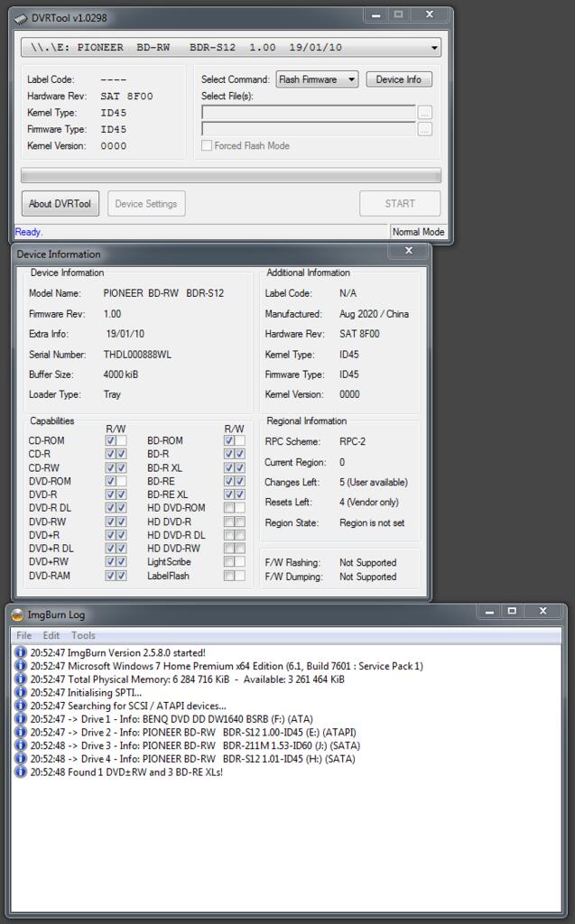Click Kernel Version value 0000 in DVRTool
The width and height of the screenshot is (575, 924).
pos(113,146)
